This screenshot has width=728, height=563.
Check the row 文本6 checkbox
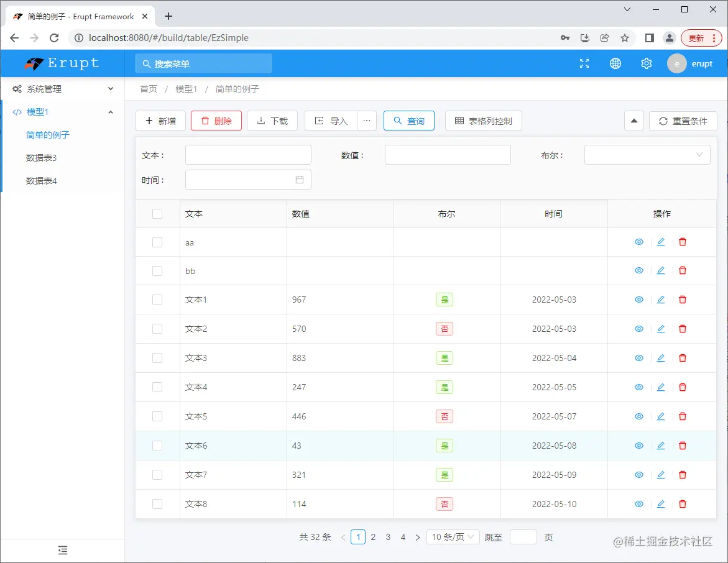point(157,446)
